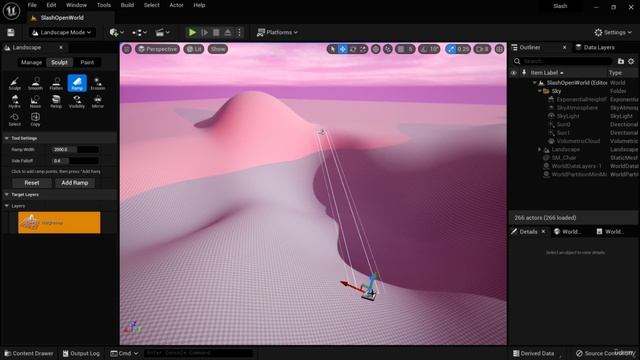Open the Output Log
640x360 pixels.
(x=81, y=353)
